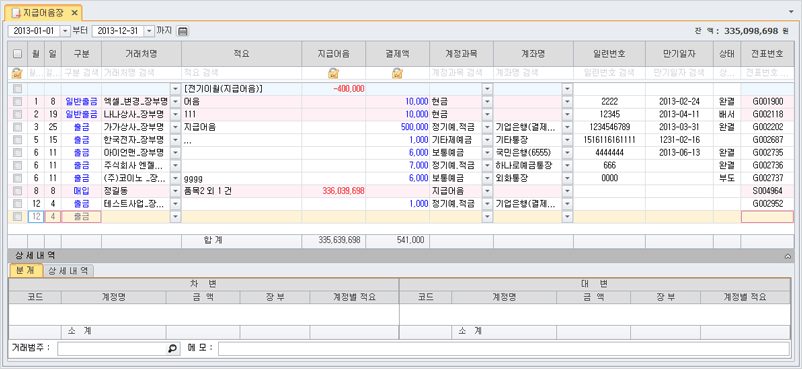The image size is (802, 369).
Task: Sort by the 거래처명 column header
Action: click(x=142, y=54)
